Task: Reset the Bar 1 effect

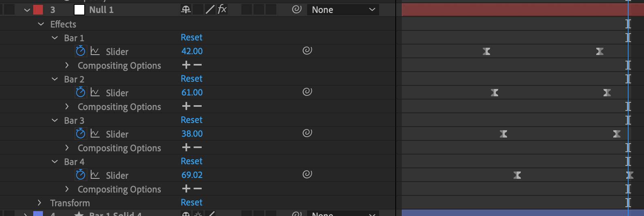Action: pyautogui.click(x=192, y=37)
